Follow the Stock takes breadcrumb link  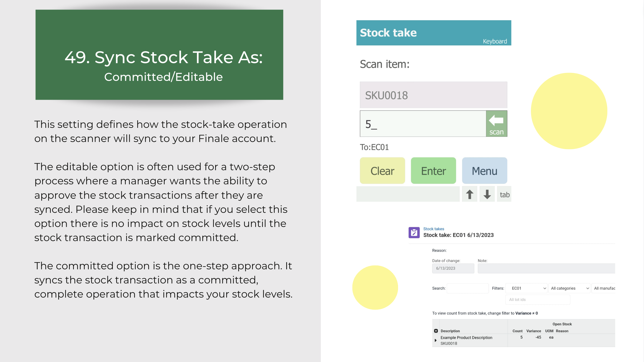point(433,229)
